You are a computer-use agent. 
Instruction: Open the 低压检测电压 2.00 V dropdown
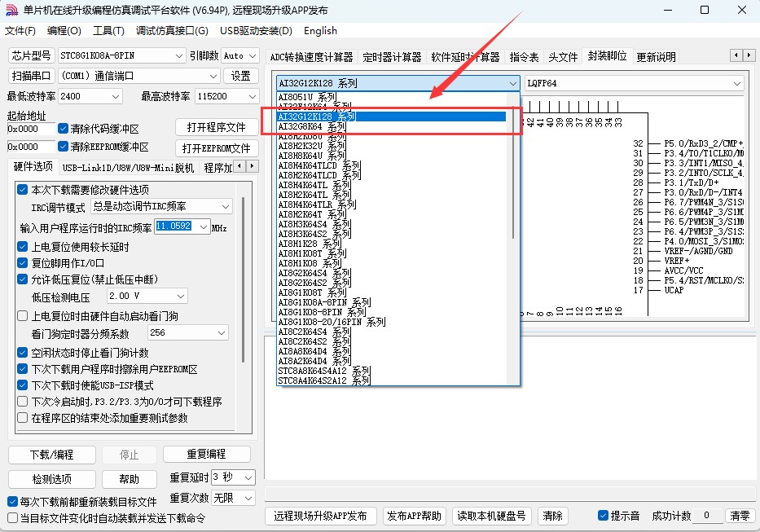coord(147,296)
